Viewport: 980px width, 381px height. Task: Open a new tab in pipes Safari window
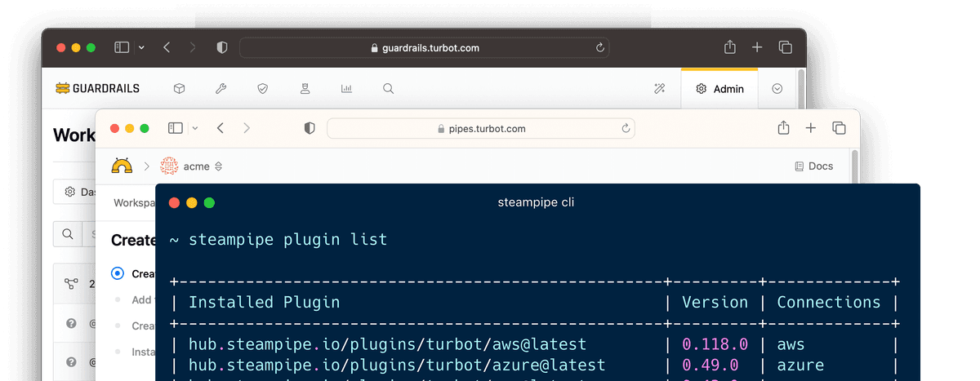tap(810, 128)
